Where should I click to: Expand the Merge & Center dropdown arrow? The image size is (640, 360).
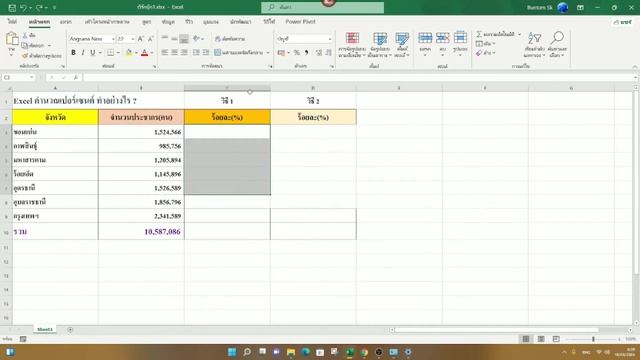click(268, 53)
